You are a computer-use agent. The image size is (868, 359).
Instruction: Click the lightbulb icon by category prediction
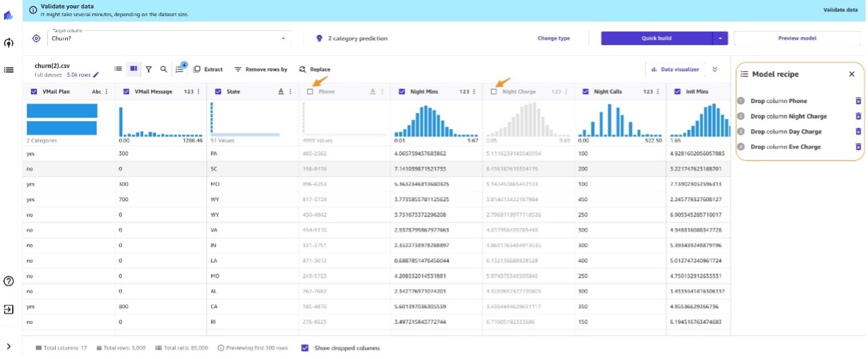(319, 38)
